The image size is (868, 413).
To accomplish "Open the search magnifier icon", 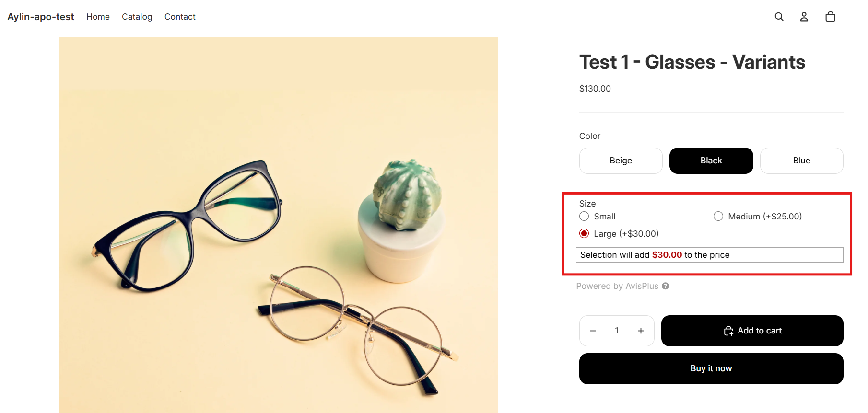I will click(779, 17).
